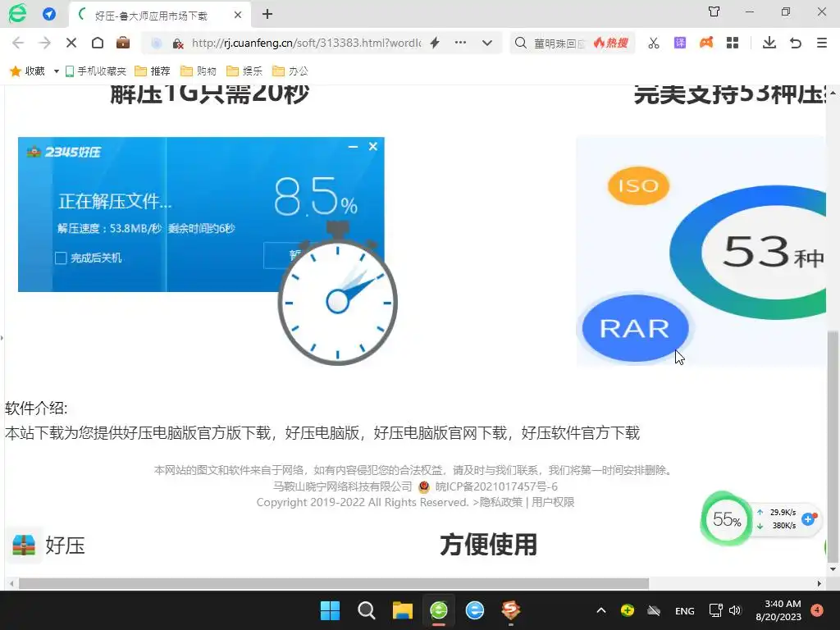Open the 购物 bookmarks folder
The height and width of the screenshot is (630, 840).
(199, 71)
